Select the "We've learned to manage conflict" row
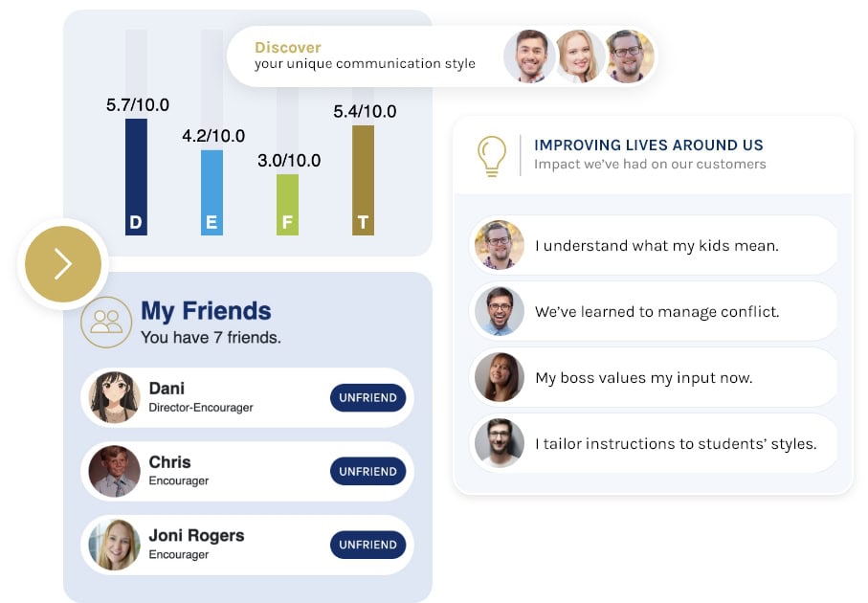Screen dimensions: 868x603 657,312
